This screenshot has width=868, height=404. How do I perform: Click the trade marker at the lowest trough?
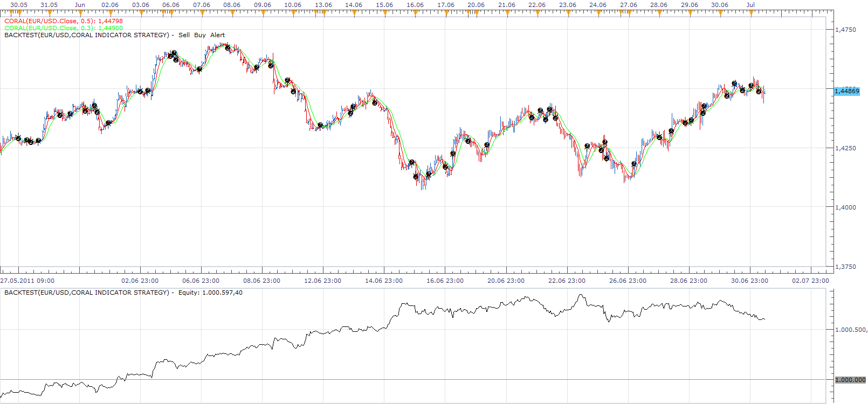point(416,177)
